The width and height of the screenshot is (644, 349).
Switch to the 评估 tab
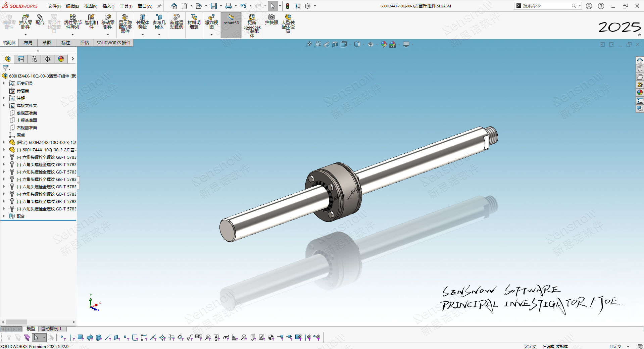(x=84, y=43)
